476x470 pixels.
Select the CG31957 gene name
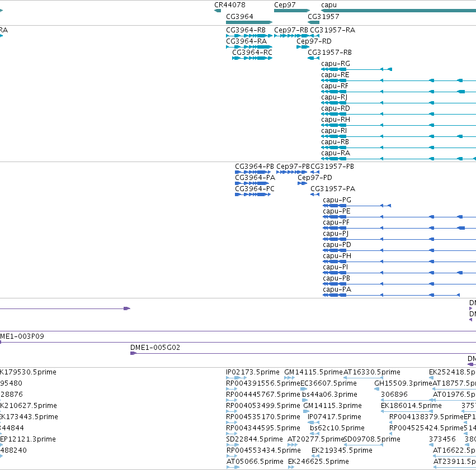(323, 16)
